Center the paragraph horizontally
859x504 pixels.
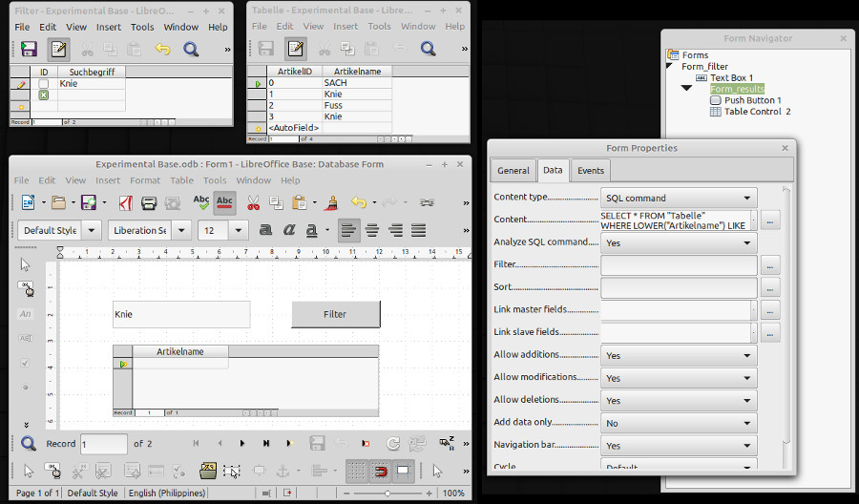(x=372, y=230)
